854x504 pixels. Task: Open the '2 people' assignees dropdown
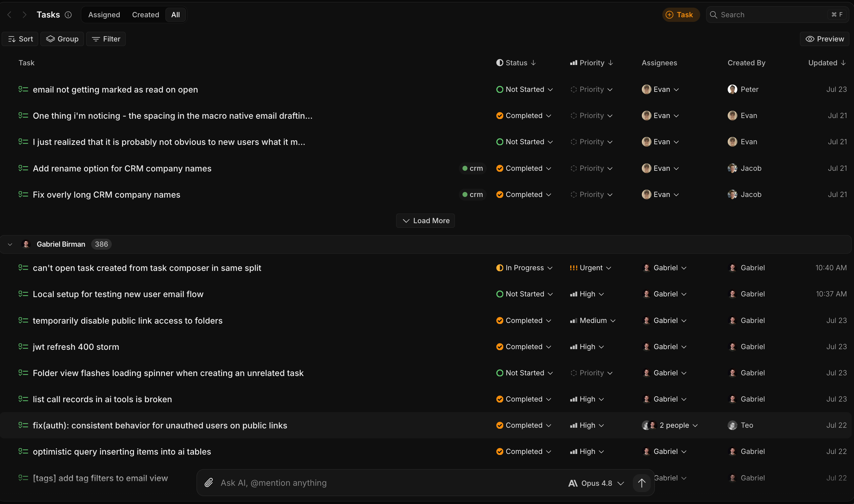(x=670, y=425)
